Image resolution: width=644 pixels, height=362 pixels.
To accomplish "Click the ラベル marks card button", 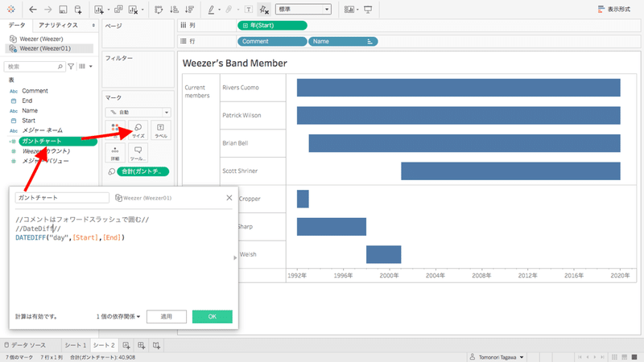I will pos(160,130).
